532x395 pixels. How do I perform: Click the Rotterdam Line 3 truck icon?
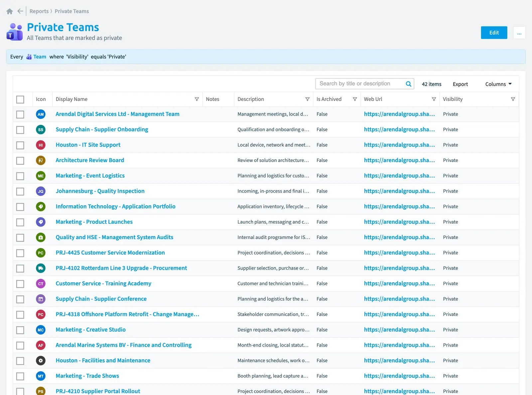41,268
